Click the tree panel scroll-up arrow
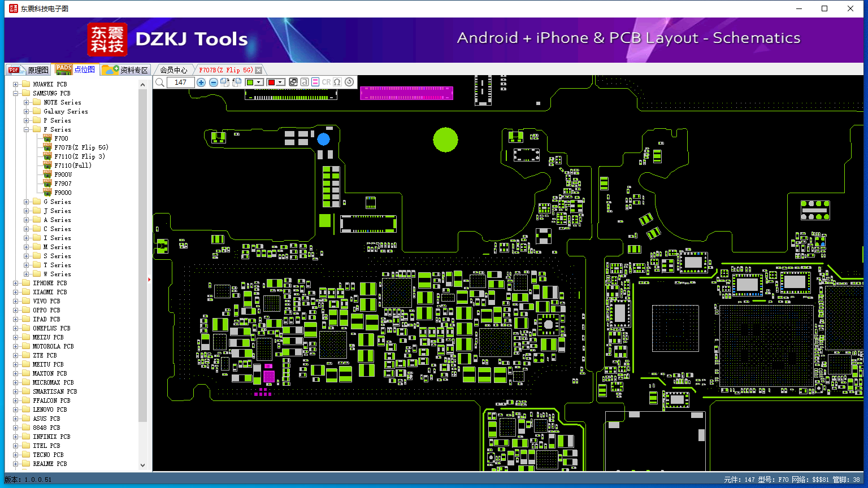 tap(142, 85)
